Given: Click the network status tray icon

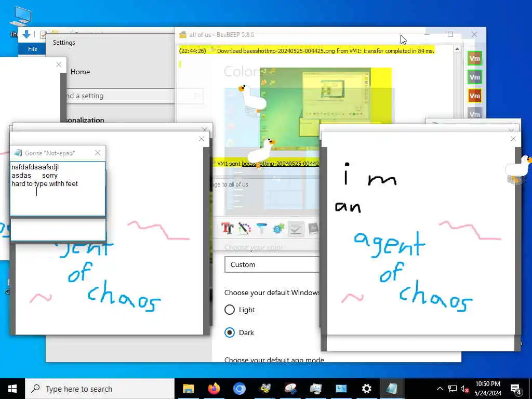Looking at the screenshot, I should (453, 389).
